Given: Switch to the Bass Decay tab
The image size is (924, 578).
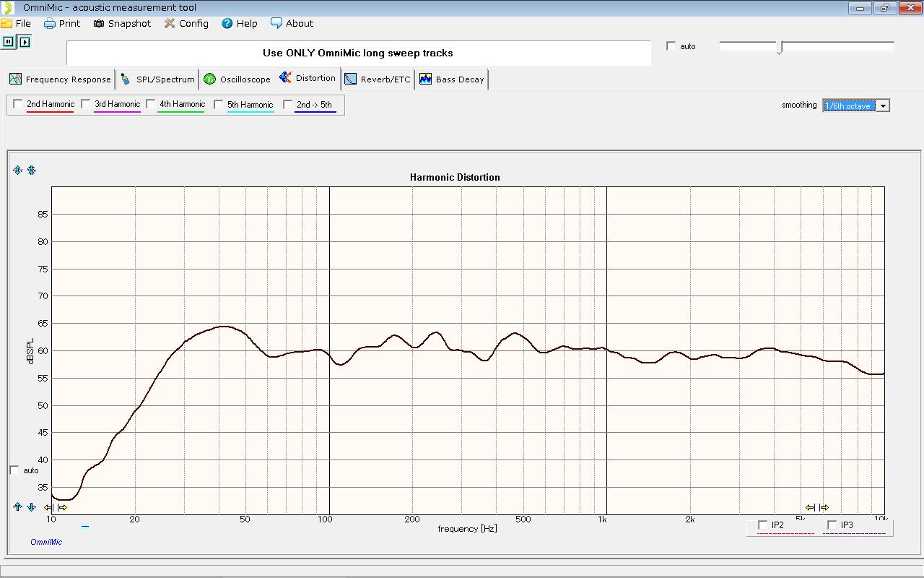Looking at the screenshot, I should click(x=452, y=79).
